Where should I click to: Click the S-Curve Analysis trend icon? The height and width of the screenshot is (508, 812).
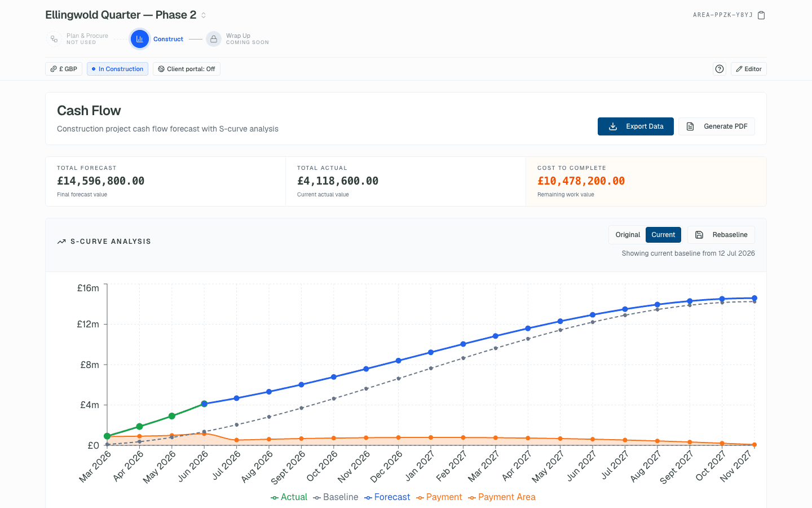61,242
